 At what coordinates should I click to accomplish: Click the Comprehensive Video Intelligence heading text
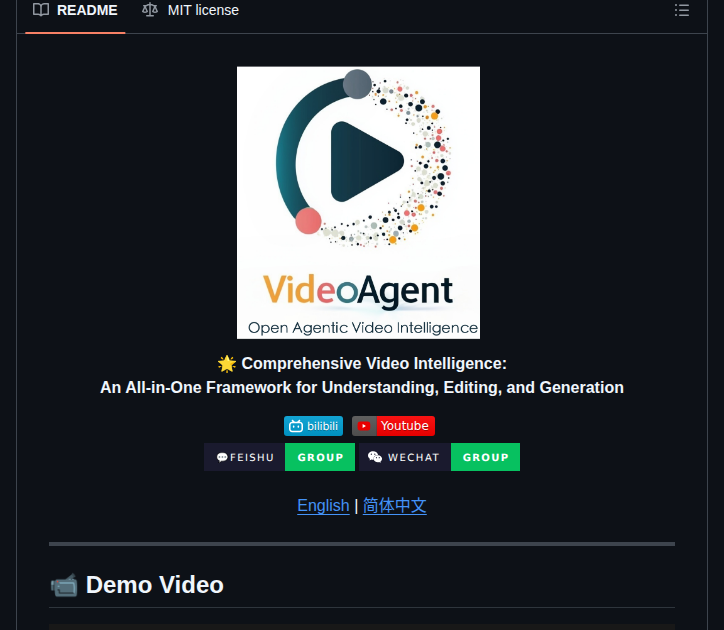coord(374,363)
